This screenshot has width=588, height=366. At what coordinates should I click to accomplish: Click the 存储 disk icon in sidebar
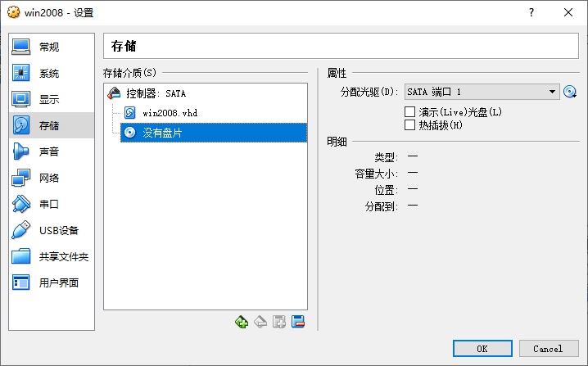pyautogui.click(x=21, y=125)
